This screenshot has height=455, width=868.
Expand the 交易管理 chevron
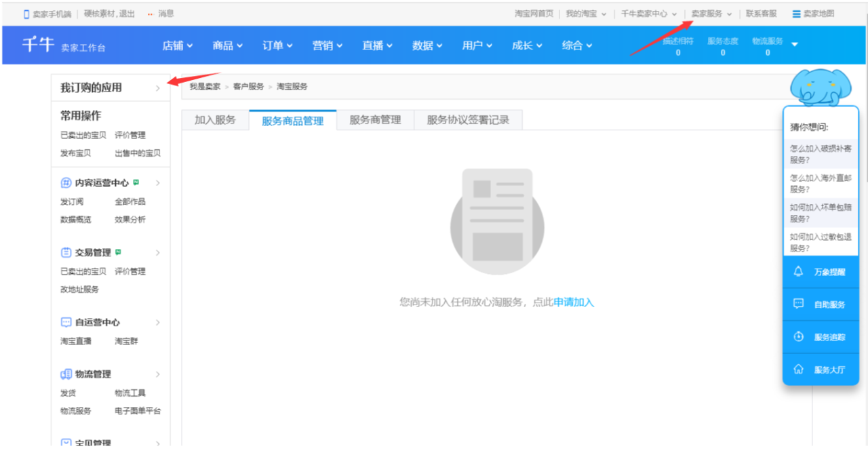point(157,253)
